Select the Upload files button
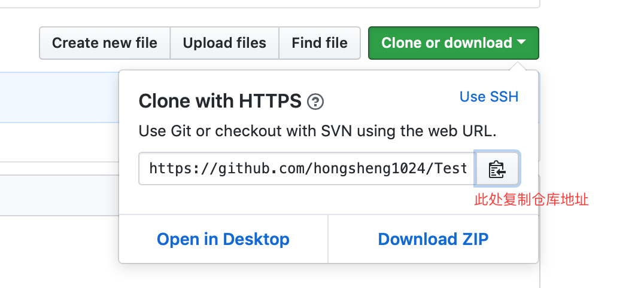644x288 pixels. [224, 43]
